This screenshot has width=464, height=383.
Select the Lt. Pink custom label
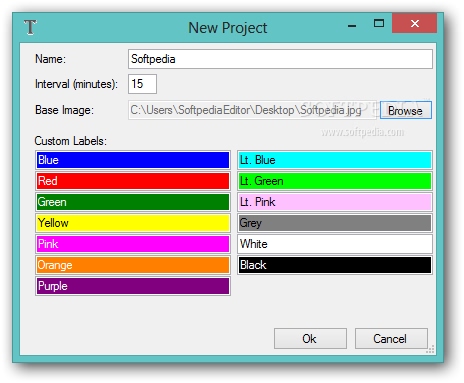(x=335, y=202)
